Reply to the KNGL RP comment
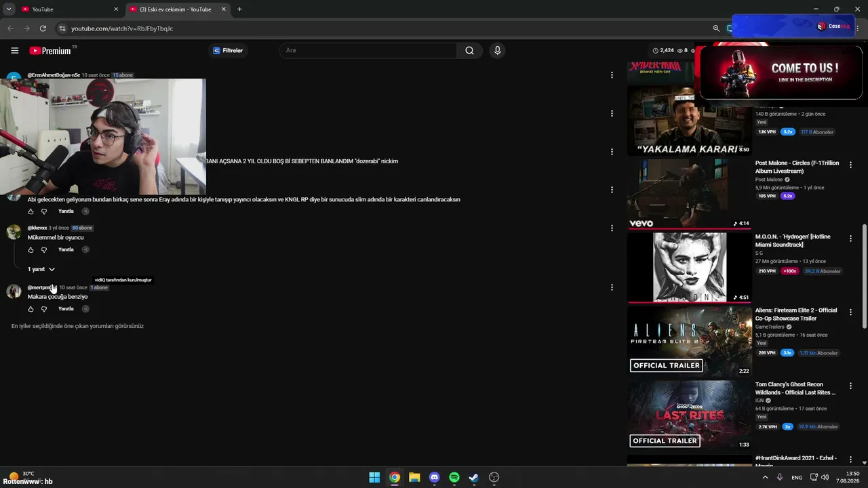The image size is (868, 488). [66, 211]
